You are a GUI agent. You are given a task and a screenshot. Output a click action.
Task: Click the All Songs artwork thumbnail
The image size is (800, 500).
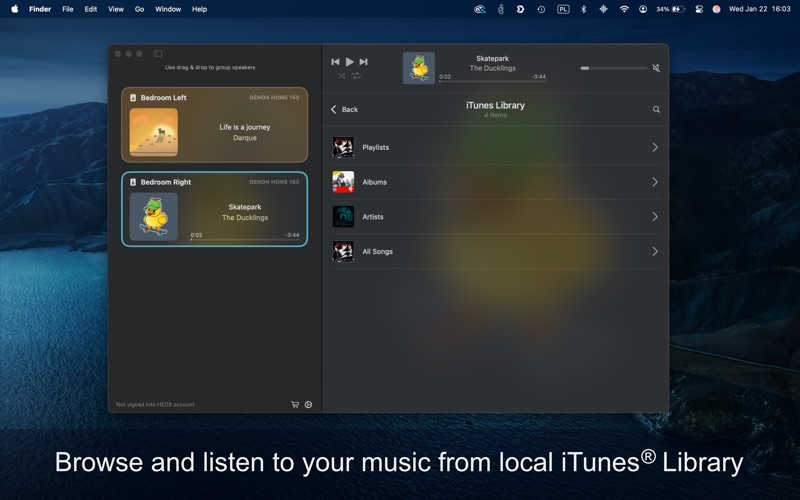click(x=343, y=252)
